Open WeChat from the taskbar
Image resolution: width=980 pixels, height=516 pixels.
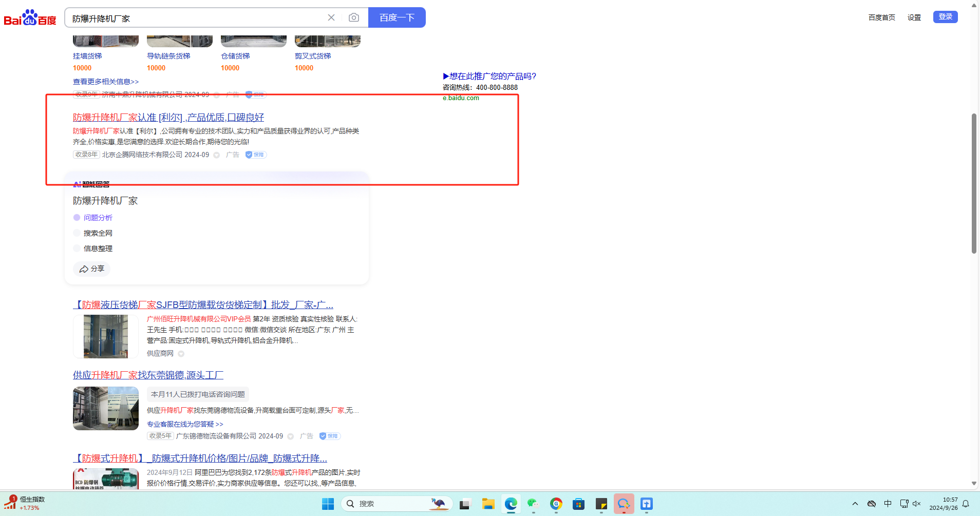(x=533, y=504)
